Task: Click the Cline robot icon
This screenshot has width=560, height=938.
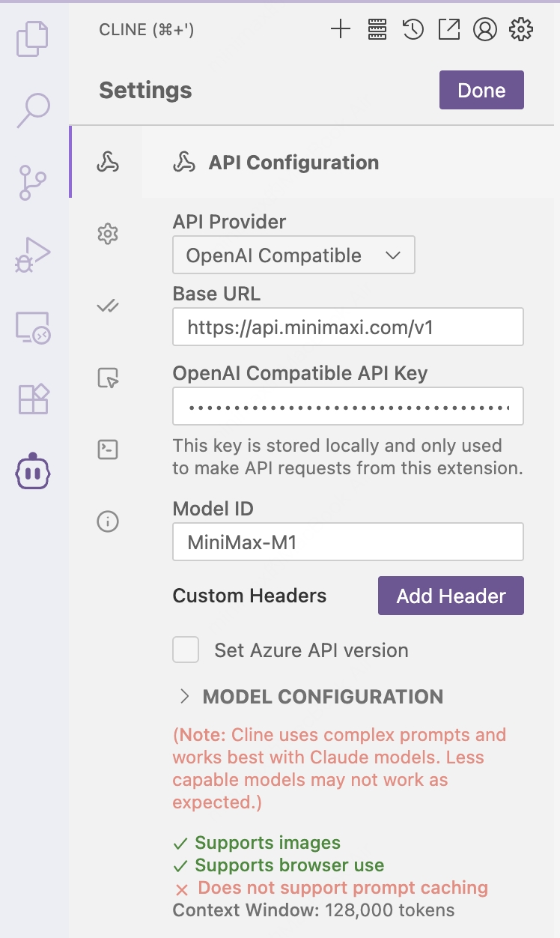Action: pos(33,471)
